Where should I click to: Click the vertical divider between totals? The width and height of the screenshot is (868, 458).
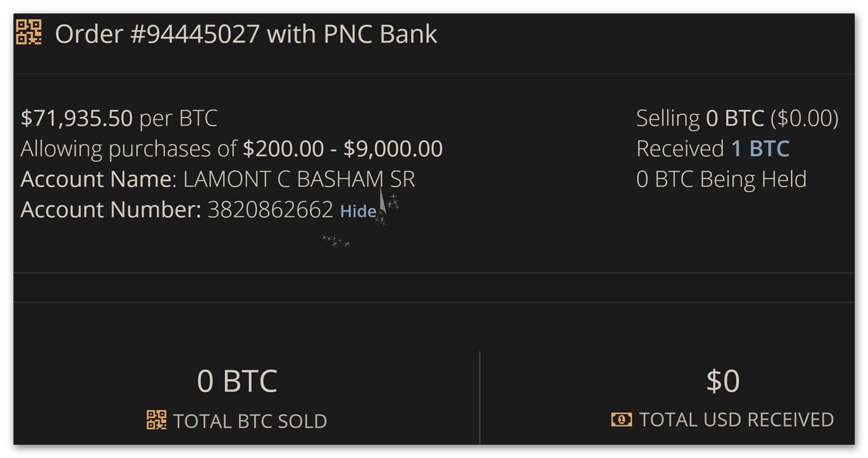click(x=480, y=397)
